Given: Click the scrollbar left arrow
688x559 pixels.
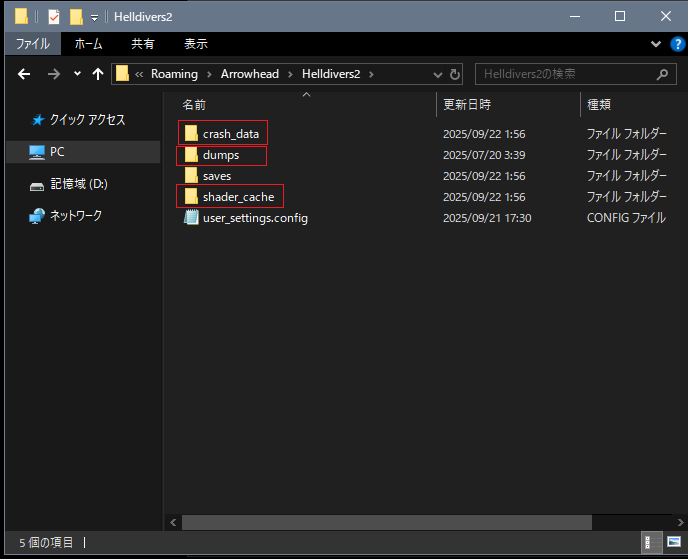Looking at the screenshot, I should coord(173,523).
